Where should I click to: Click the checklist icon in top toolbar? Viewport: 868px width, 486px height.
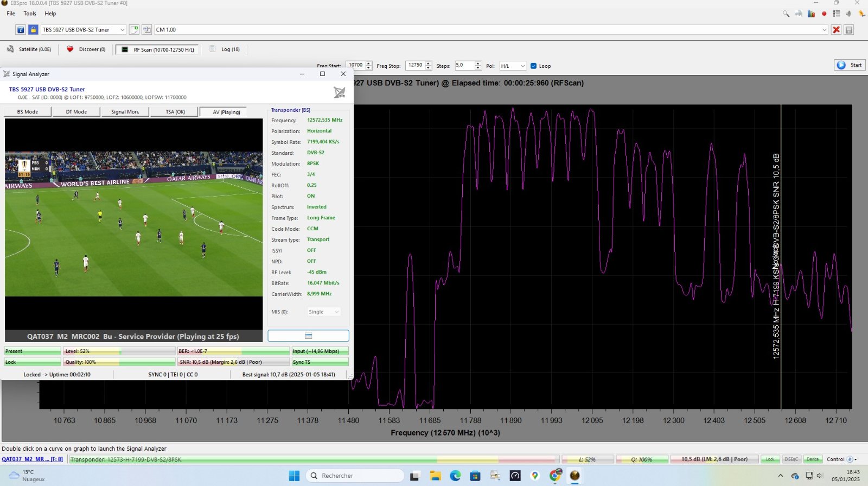837,14
